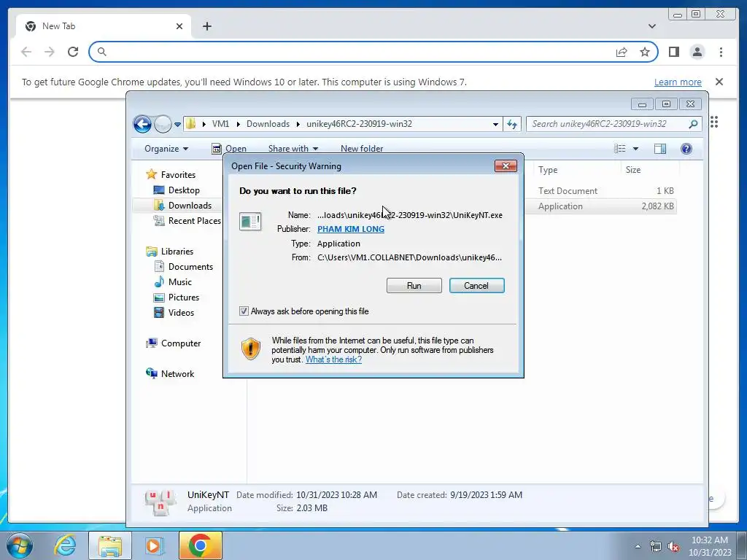This screenshot has width=747, height=560.
Task: Close the Security Warning dialog with the red X
Action: tap(506, 166)
